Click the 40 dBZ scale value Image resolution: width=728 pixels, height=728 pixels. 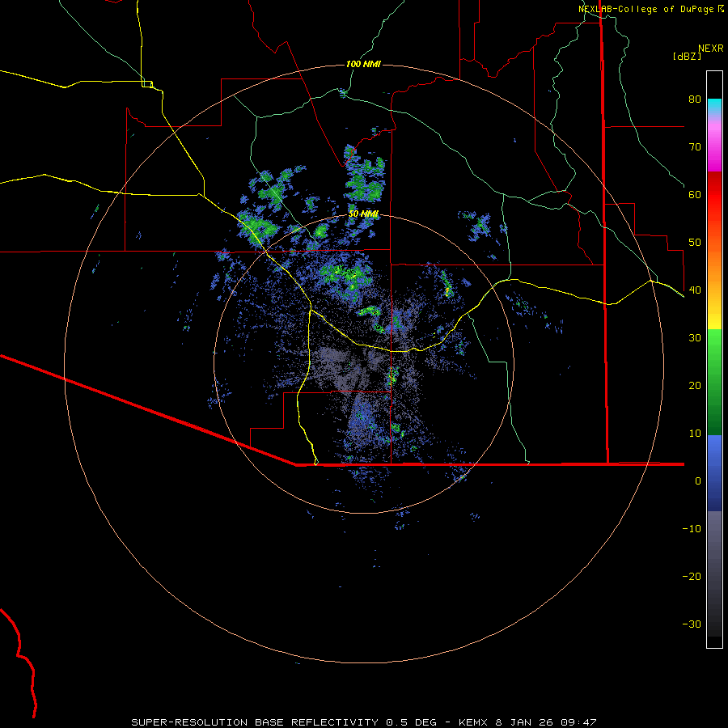(x=695, y=290)
